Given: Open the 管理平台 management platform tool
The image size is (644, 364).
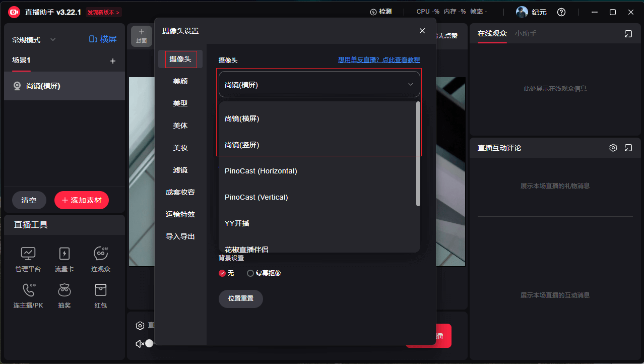Looking at the screenshot, I should point(28,260).
